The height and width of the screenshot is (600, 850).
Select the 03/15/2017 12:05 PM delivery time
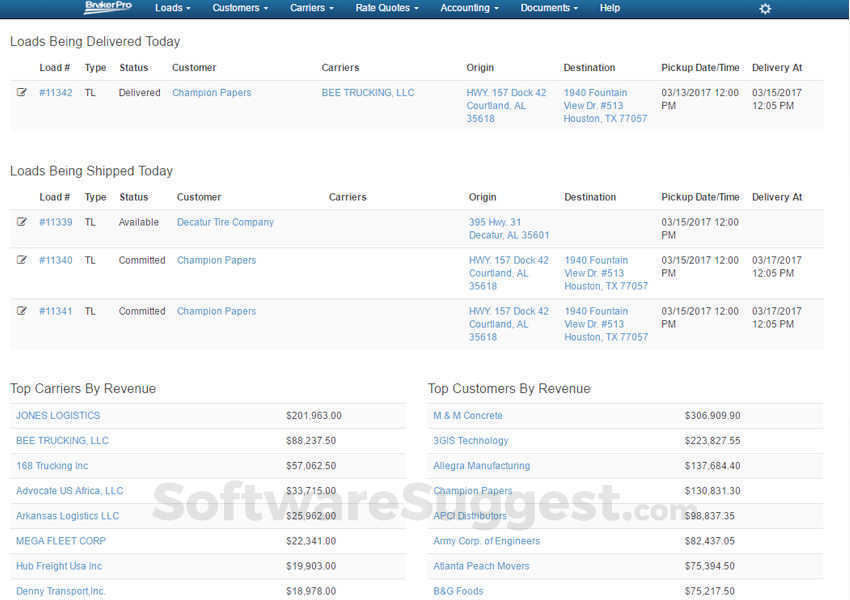pyautogui.click(x=776, y=99)
